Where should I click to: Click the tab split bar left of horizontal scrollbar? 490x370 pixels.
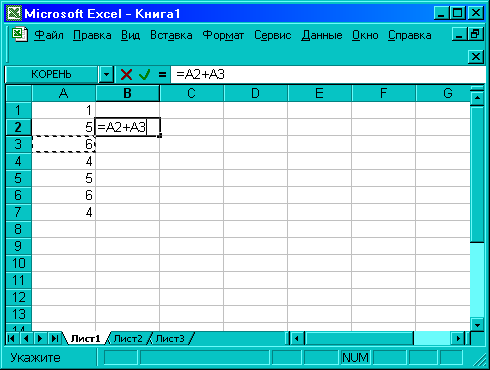[287, 339]
